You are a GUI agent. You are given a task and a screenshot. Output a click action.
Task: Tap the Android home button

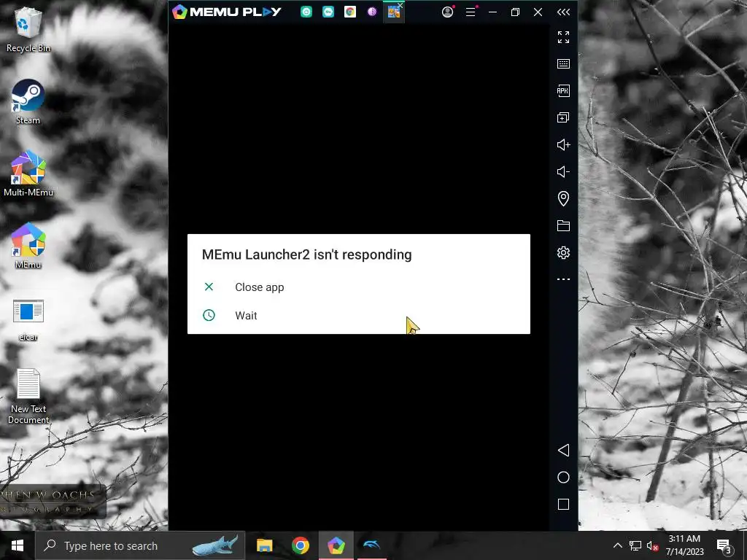pos(564,477)
